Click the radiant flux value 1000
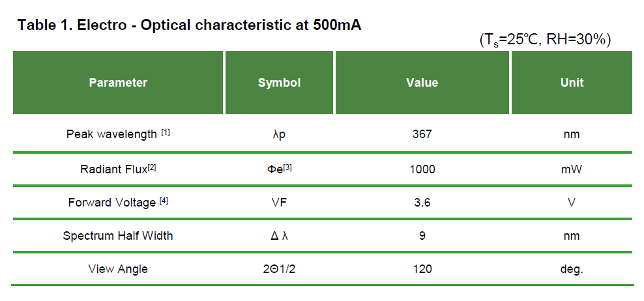The width and height of the screenshot is (644, 301). [422, 169]
